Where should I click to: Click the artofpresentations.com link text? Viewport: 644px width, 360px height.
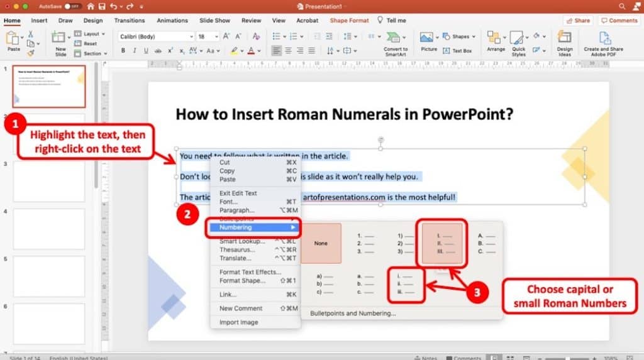tap(344, 197)
